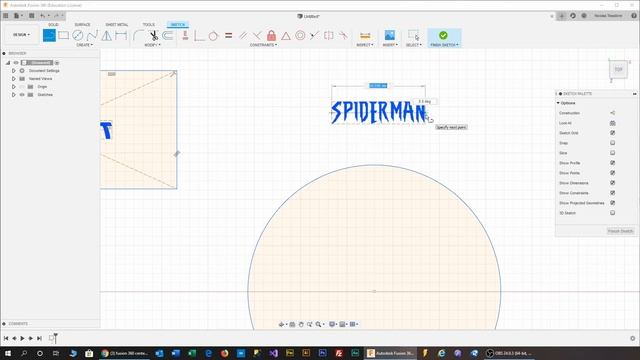Apply Fix/Unfix lock constraint
This screenshot has height=360, width=640.
(271, 35)
